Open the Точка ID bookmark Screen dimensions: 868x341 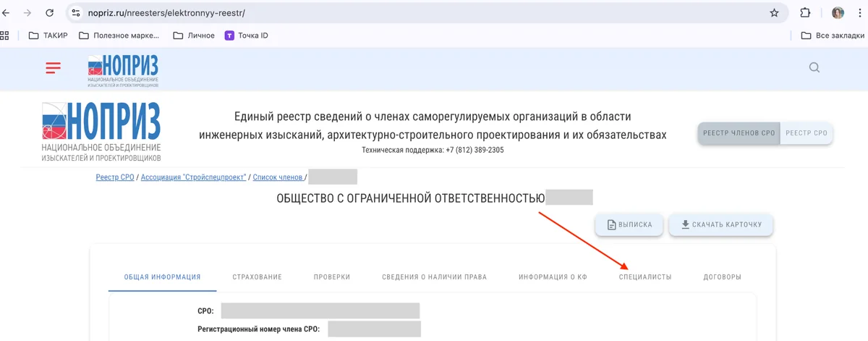tap(247, 35)
